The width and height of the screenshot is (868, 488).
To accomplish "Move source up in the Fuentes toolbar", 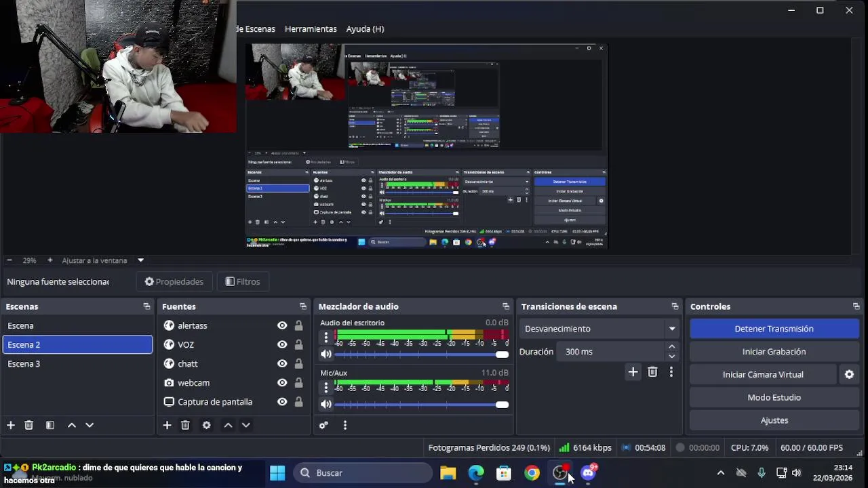I will (228, 425).
